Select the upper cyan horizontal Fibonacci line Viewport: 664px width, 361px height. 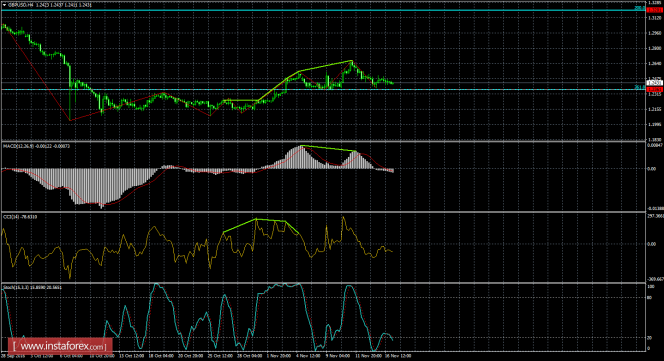pyautogui.click(x=322, y=10)
